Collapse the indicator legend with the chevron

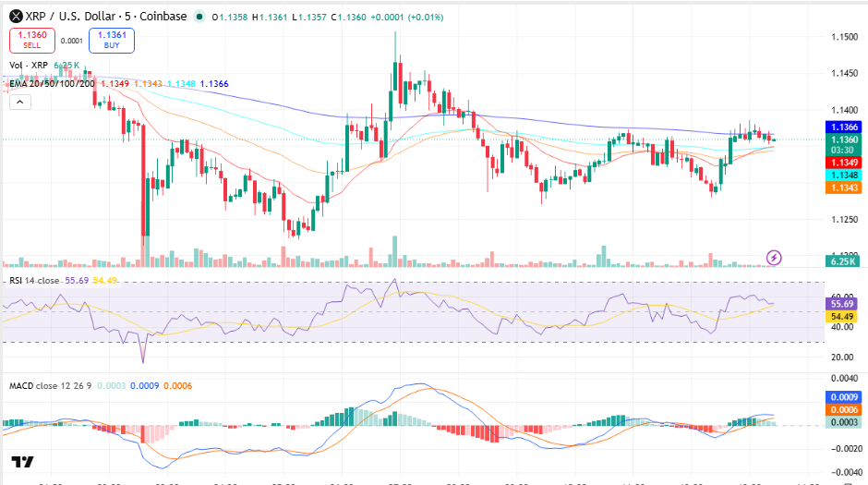(x=20, y=102)
